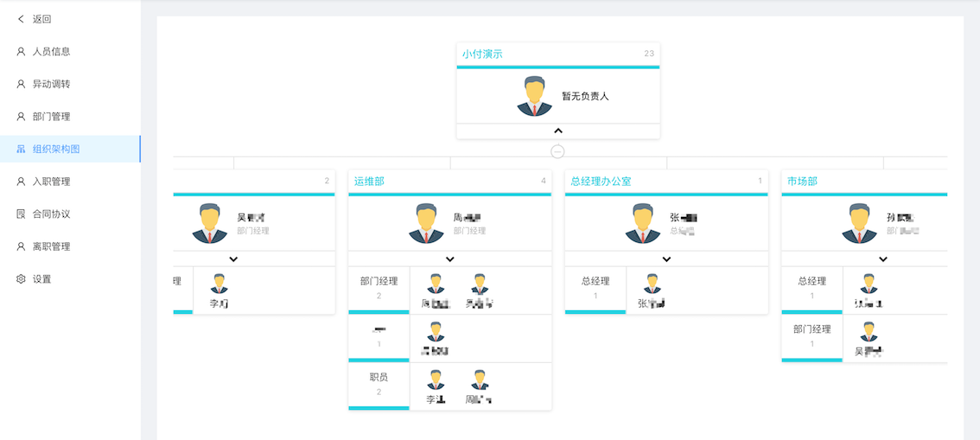Image resolution: width=980 pixels, height=440 pixels.
Task: Select the 部门经理 position group in 市场部
Action: click(x=811, y=336)
